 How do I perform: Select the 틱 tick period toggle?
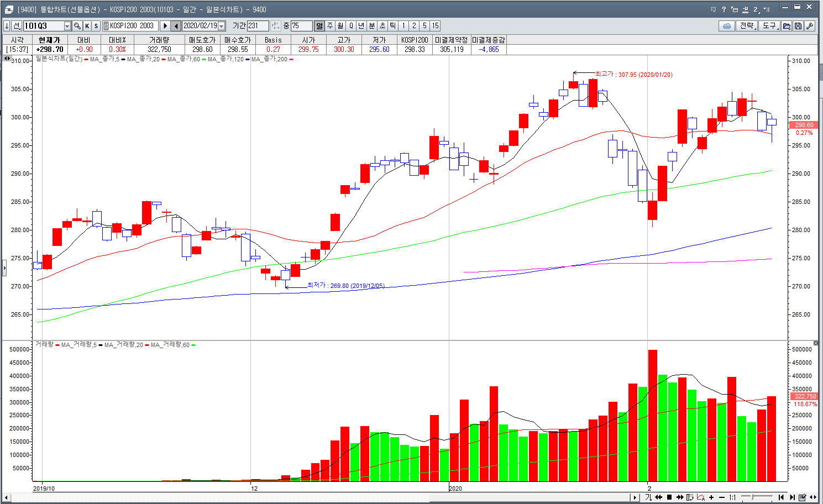click(x=393, y=26)
